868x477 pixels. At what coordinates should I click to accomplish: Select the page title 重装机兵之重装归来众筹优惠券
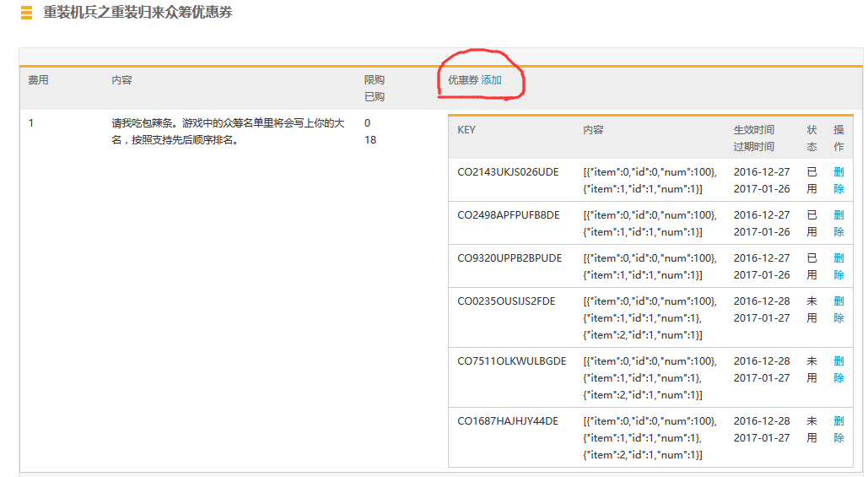137,12
